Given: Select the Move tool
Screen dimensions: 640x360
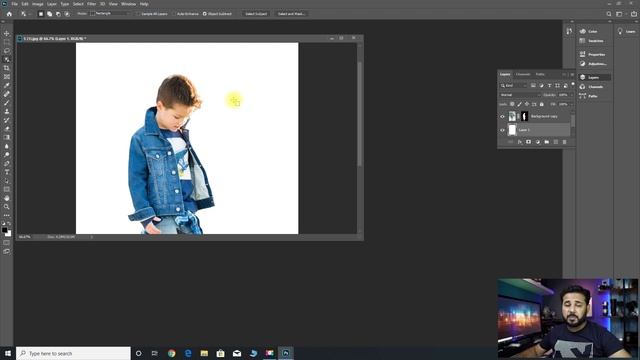Looking at the screenshot, I should 7,33.
